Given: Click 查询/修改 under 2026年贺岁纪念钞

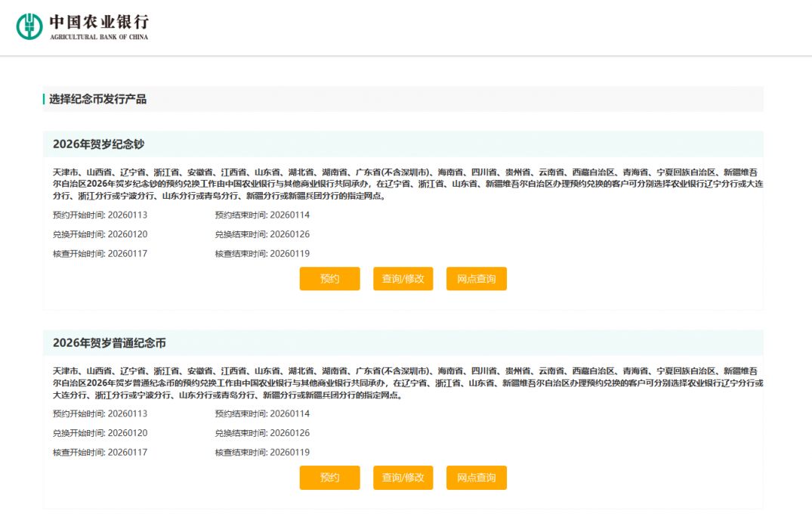Looking at the screenshot, I should [403, 279].
